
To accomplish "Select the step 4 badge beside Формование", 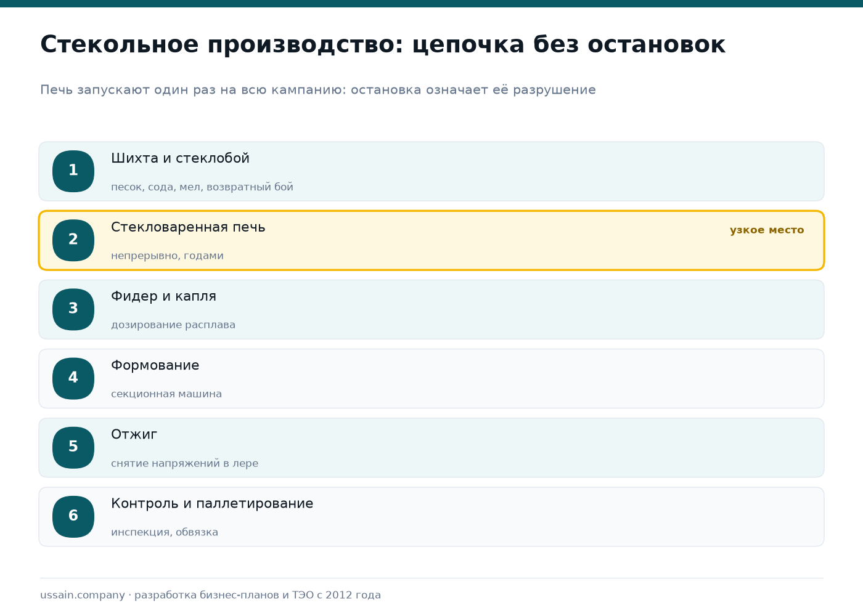I will (x=73, y=378).
